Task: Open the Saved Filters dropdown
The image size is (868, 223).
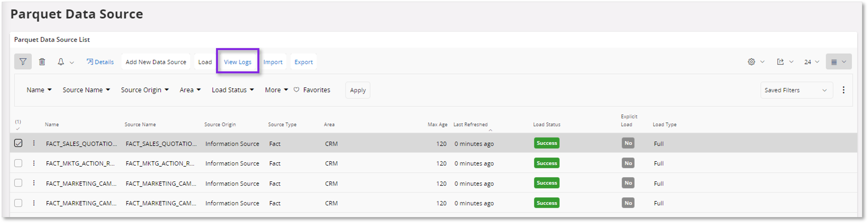Action: point(796,90)
